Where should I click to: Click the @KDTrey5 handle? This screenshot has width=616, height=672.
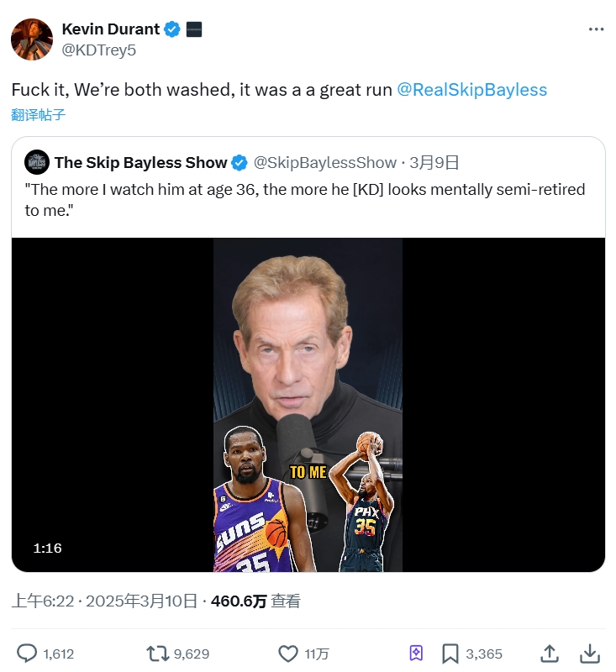pos(99,50)
